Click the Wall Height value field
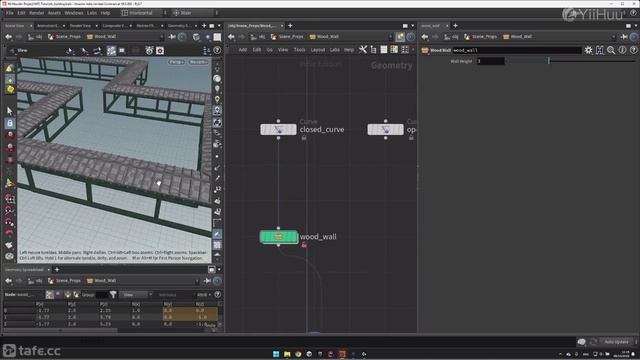Viewport: 640px width, 360px height. (491, 61)
